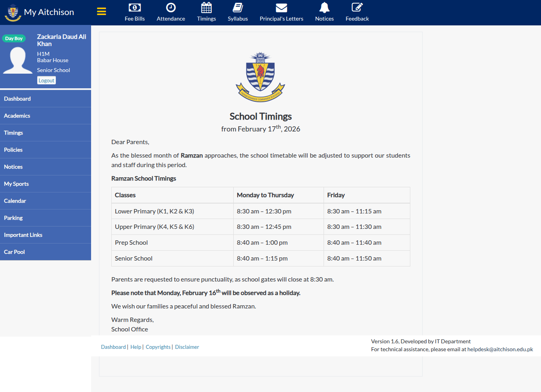Open Parking in sidebar
The height and width of the screenshot is (392, 541).
pyautogui.click(x=46, y=218)
